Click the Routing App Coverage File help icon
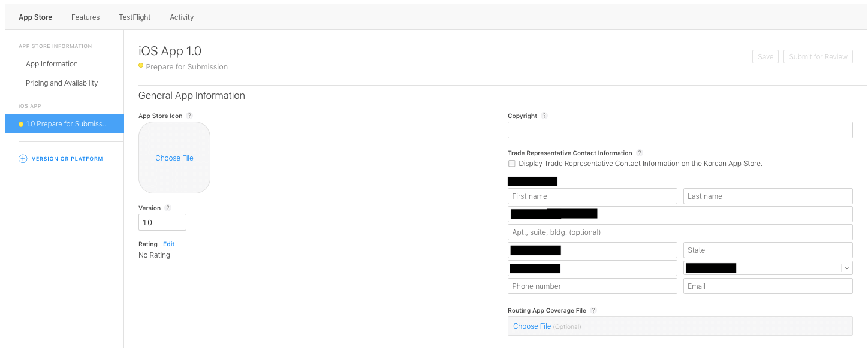Viewport: 868px width, 348px height. (593, 310)
